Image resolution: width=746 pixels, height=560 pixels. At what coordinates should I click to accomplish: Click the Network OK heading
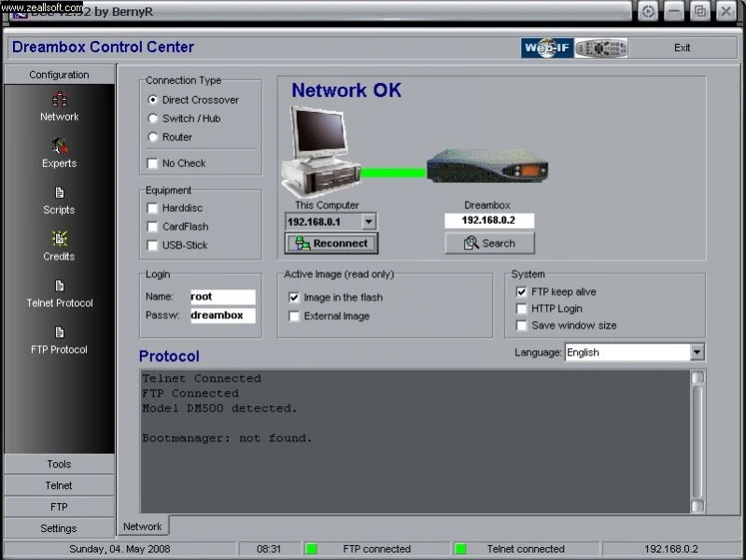pyautogui.click(x=346, y=90)
